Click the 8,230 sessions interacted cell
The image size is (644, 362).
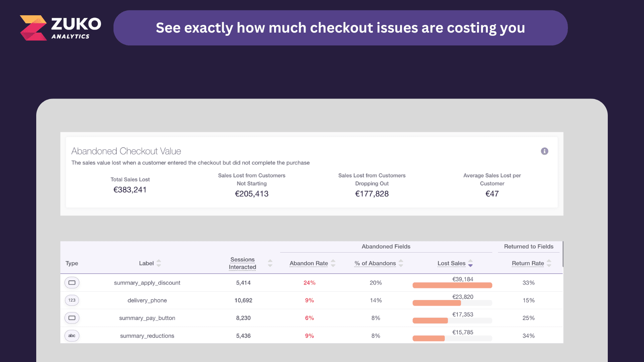(x=244, y=318)
